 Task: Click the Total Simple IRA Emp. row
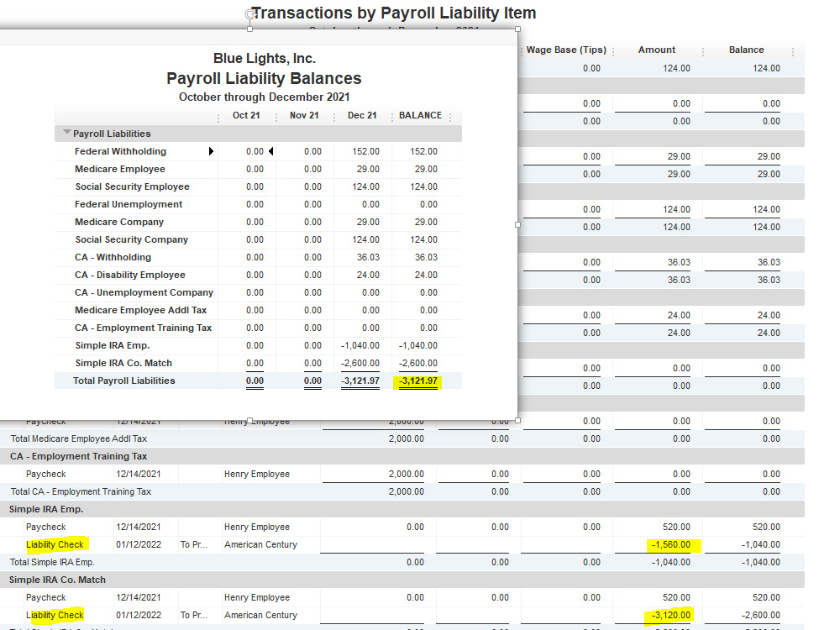point(402,562)
